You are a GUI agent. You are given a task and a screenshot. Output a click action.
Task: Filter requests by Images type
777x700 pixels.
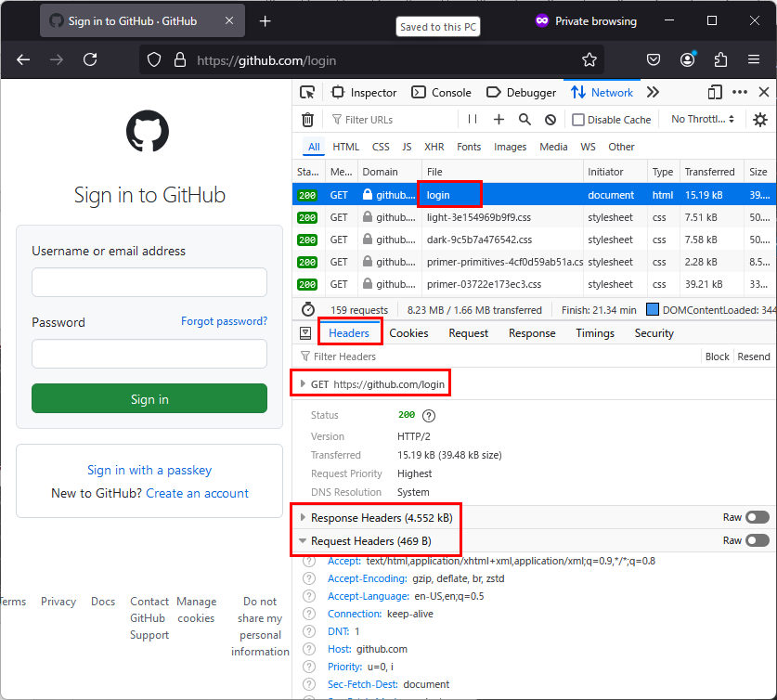pos(510,147)
